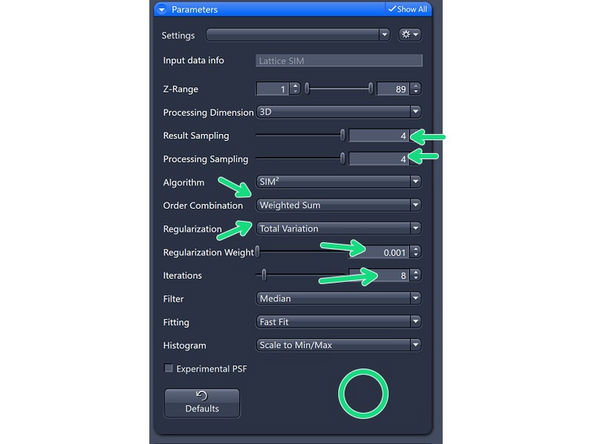592x444 pixels.
Task: Click the Z-Range end value 89 field
Action: (x=393, y=89)
